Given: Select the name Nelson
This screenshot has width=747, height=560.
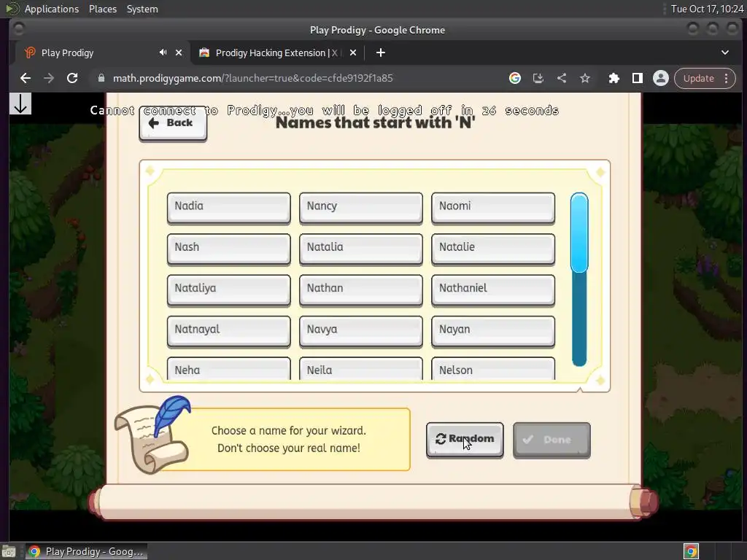Looking at the screenshot, I should (493, 369).
